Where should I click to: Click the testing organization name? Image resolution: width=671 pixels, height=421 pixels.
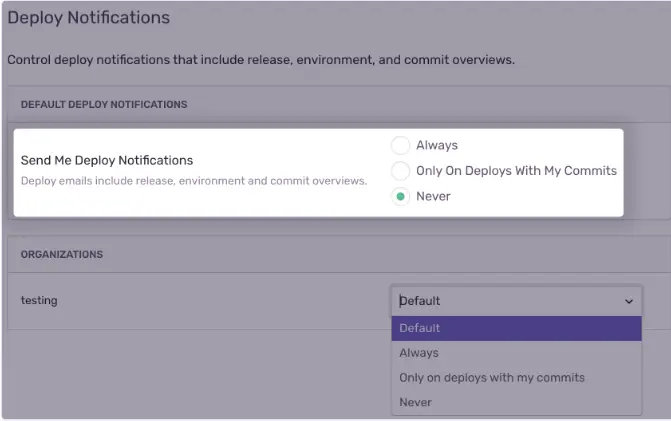coord(39,300)
